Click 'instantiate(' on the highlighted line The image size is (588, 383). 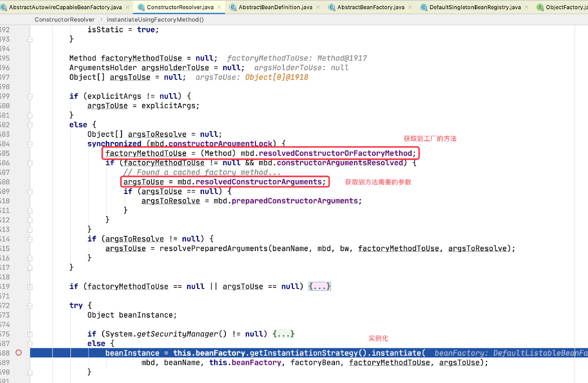398,353
